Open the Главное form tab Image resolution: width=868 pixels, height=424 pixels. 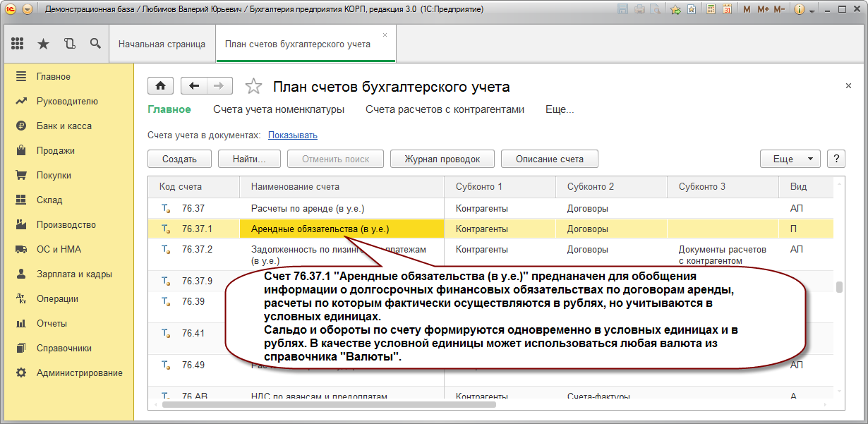169,109
